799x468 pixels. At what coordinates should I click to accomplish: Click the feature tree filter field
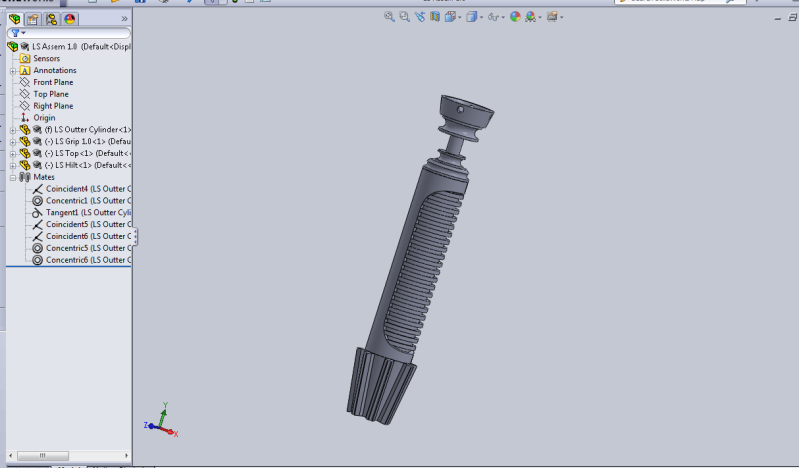69,33
